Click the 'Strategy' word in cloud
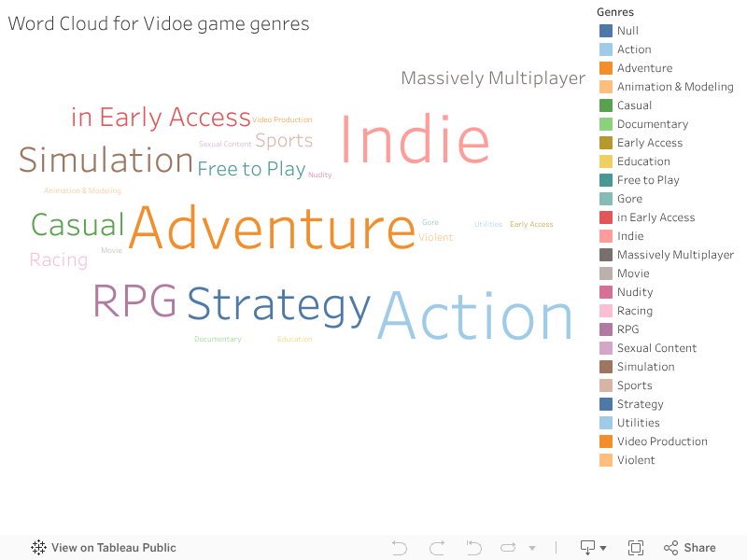747x560 pixels. tap(278, 305)
